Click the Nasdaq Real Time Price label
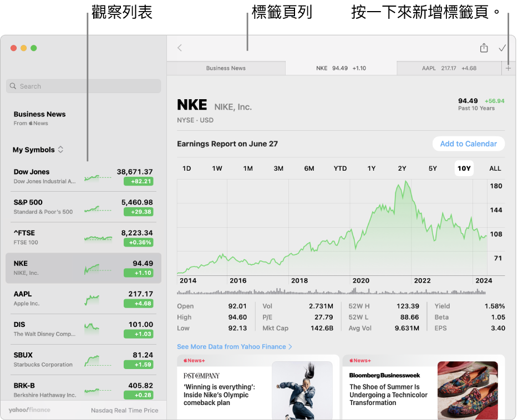Screen dimensions: 518x420 (125, 411)
